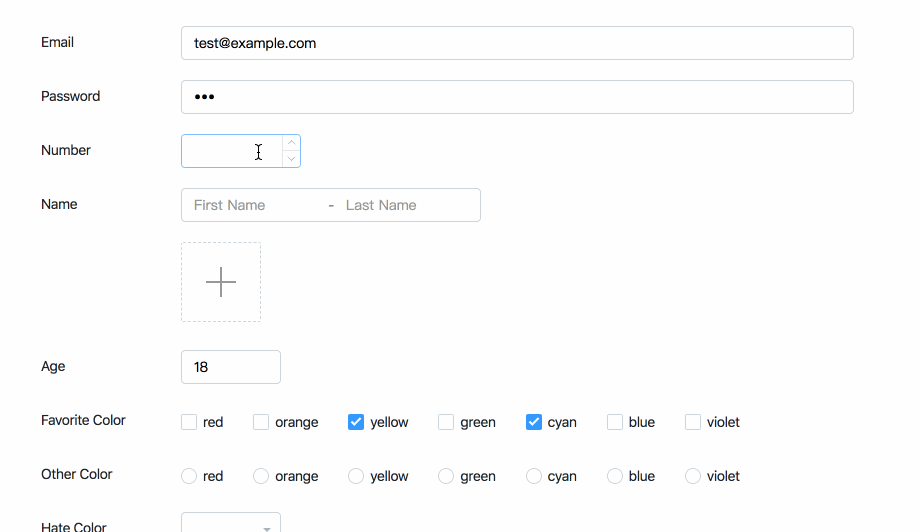Select the violet Other Color radio button
Screen dimensions: 921x532
(693, 476)
